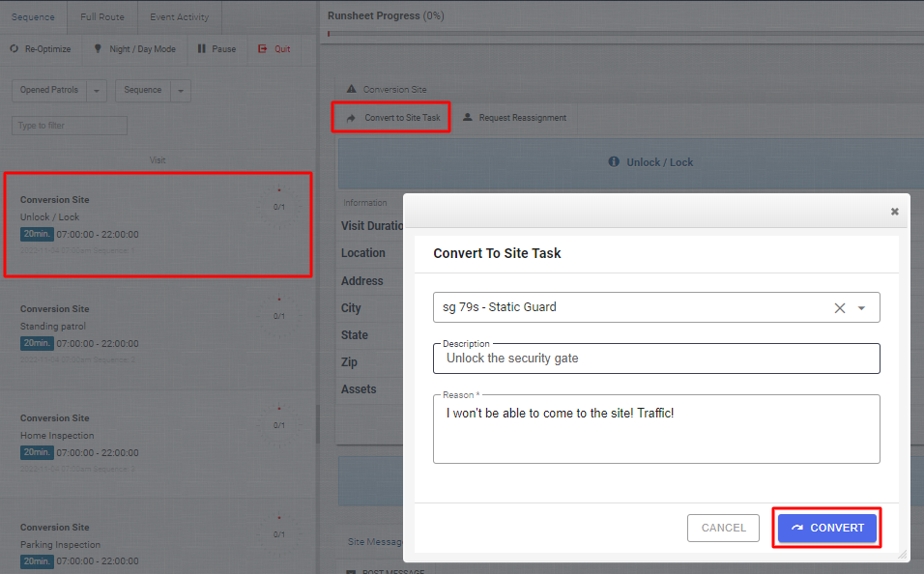Click the Convert to Site Task arrow icon
924x574 pixels.
351,117
